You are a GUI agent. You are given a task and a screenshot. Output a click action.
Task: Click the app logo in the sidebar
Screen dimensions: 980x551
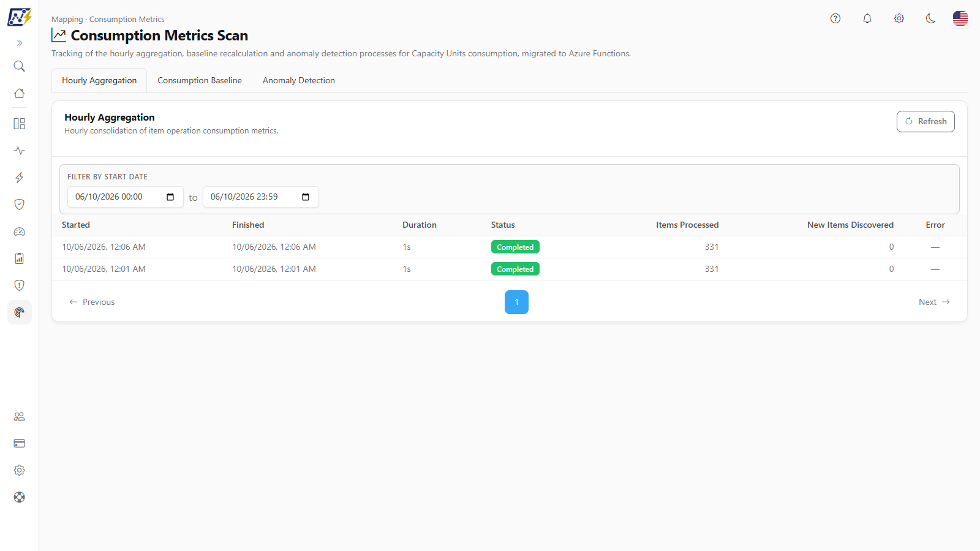coord(20,17)
